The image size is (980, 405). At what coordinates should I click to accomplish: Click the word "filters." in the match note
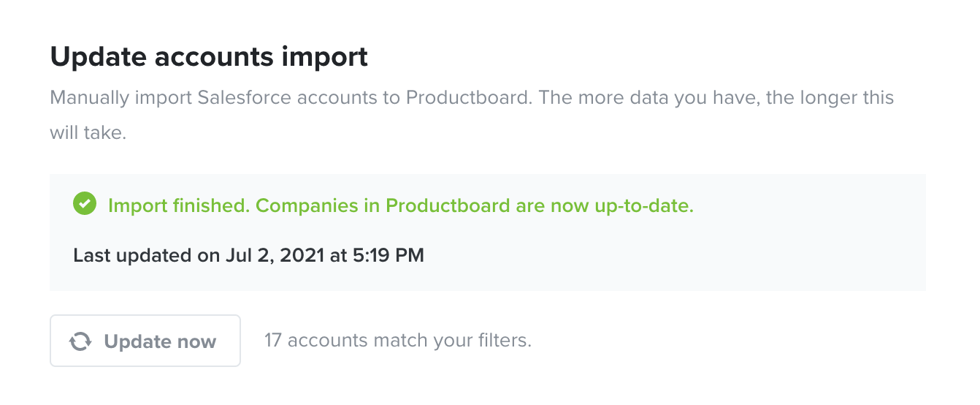tap(505, 340)
